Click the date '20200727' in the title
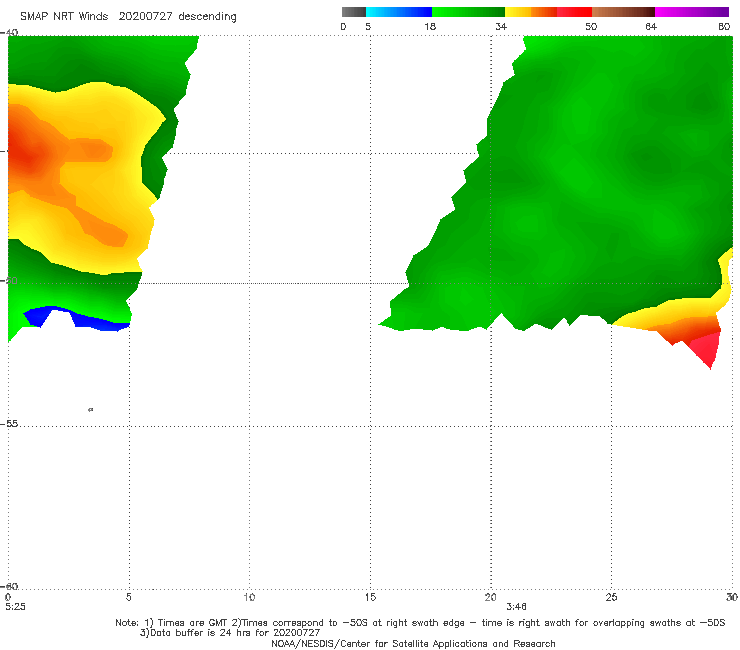The width and height of the screenshot is (740, 650). pos(145,17)
